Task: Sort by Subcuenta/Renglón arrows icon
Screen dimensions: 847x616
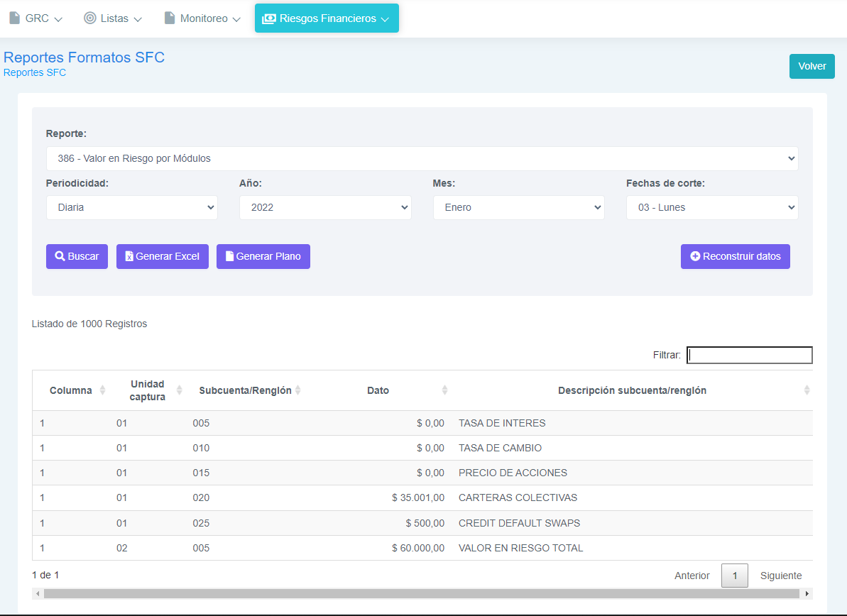Action: (x=297, y=390)
